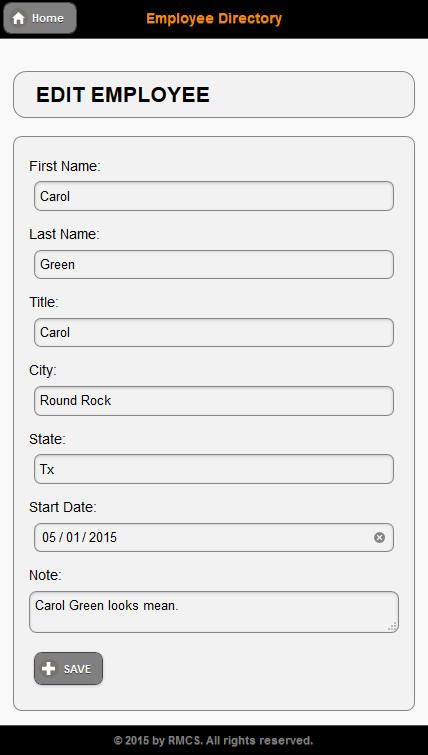Select the day segment 01 in Start Date
Image resolution: width=428 pixels, height=755 pixels.
pyautogui.click(x=73, y=537)
